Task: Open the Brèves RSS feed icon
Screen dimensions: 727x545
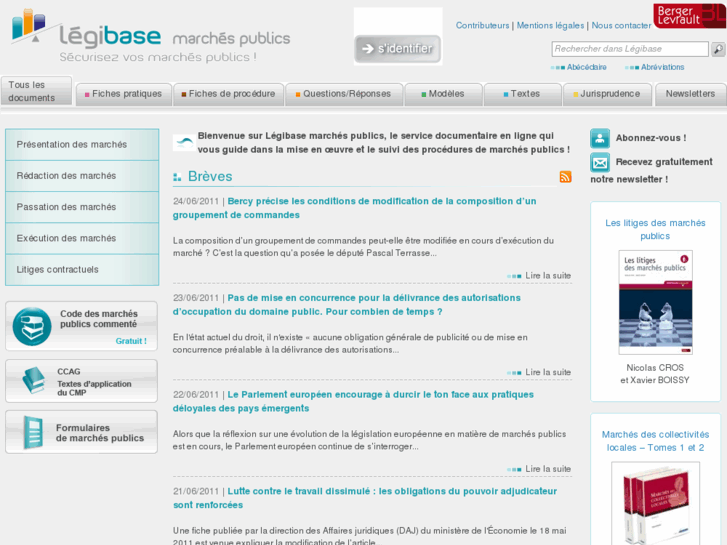Action: [x=565, y=177]
